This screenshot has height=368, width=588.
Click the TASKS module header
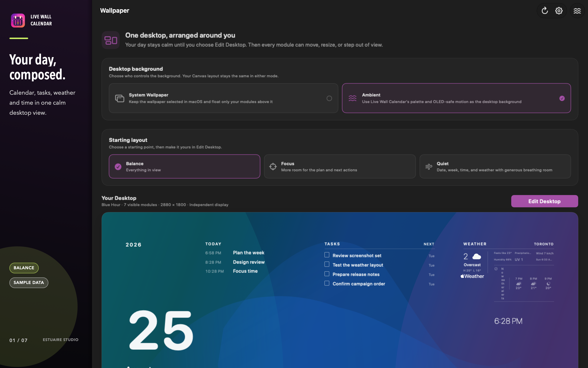pos(332,244)
